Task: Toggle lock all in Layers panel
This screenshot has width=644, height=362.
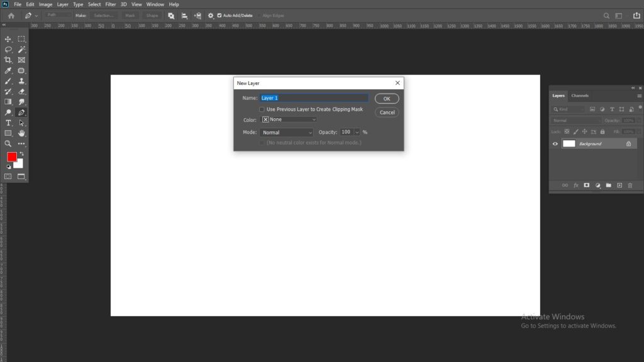Action: tap(602, 132)
